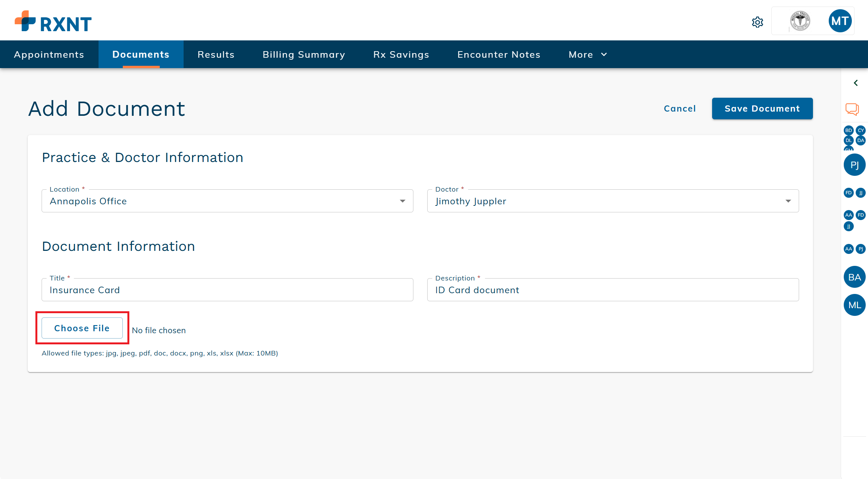Click the BD avatar bubble

pyautogui.click(x=848, y=130)
